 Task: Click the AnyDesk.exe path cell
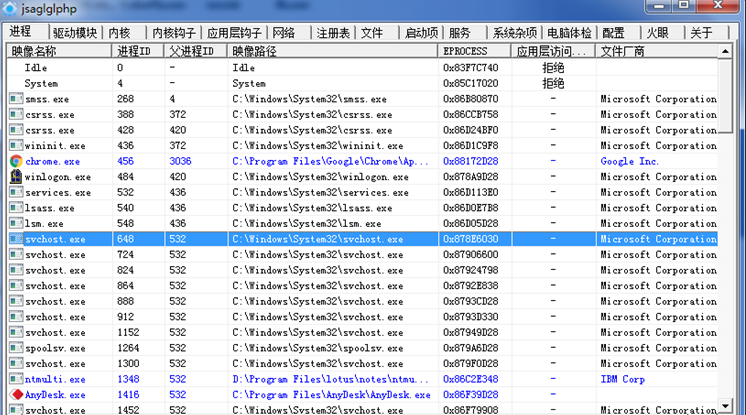[x=331, y=395]
